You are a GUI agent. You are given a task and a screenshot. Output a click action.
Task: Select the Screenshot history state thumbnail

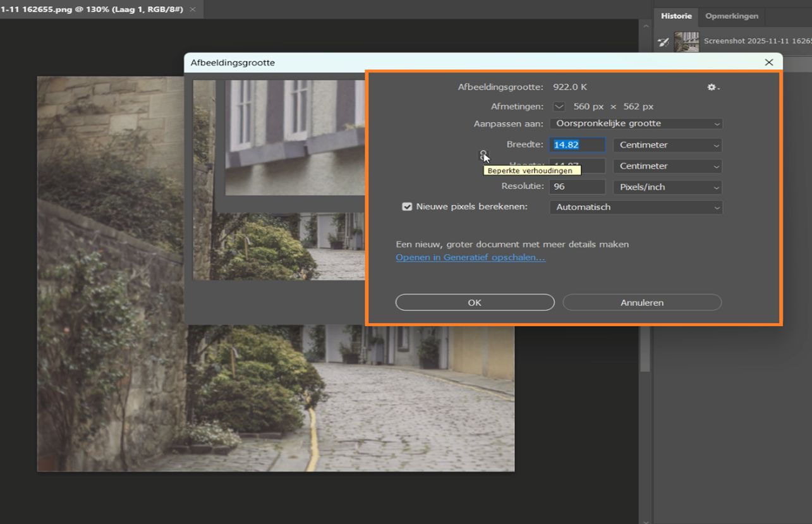click(x=686, y=42)
